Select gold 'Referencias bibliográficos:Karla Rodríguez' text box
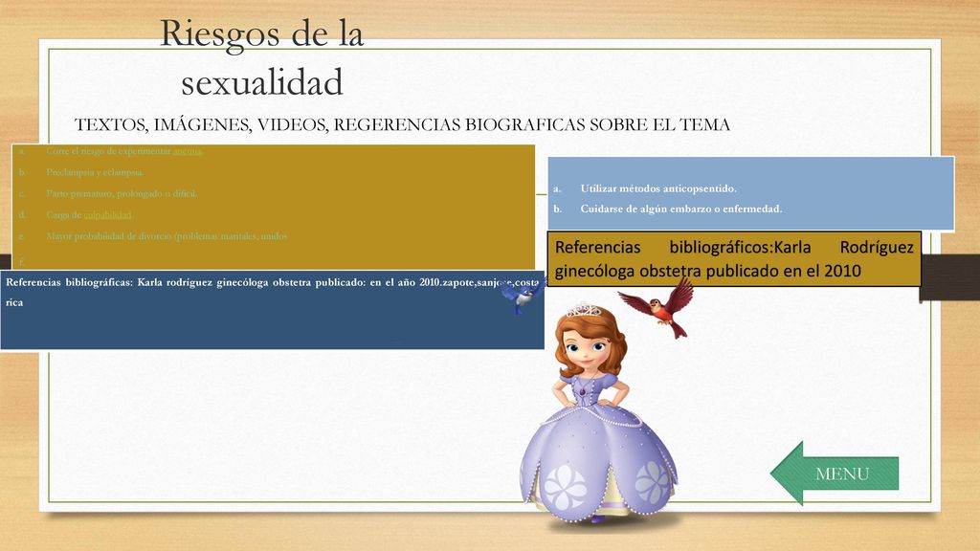The width and height of the screenshot is (980, 551). tap(734, 259)
